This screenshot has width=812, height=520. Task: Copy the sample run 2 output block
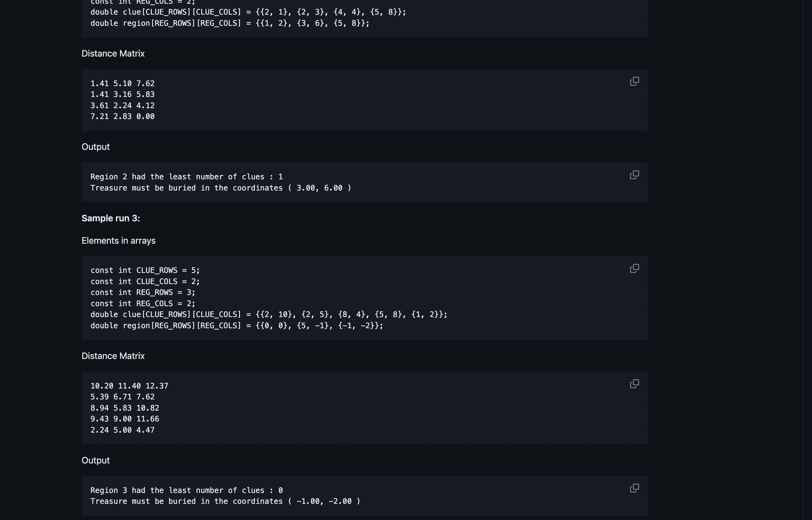click(635, 175)
